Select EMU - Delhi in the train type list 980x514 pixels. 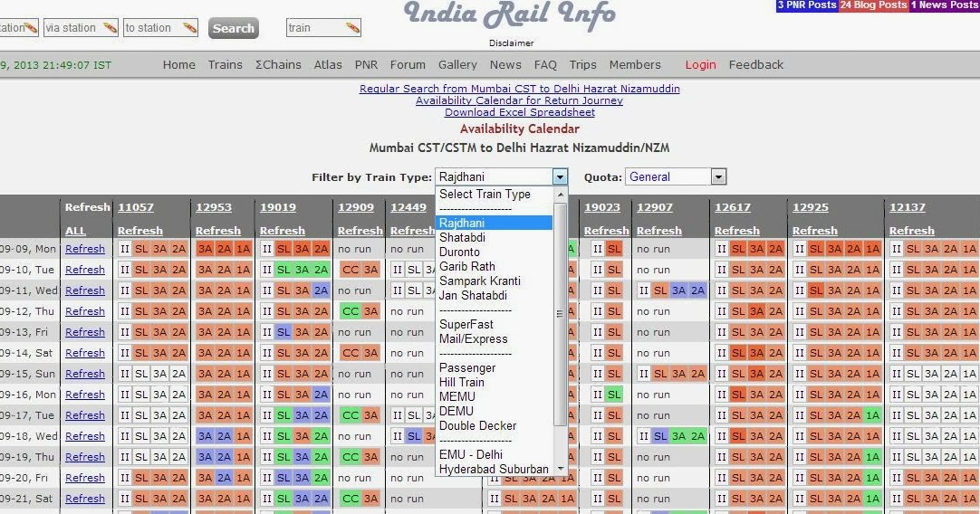[494, 454]
